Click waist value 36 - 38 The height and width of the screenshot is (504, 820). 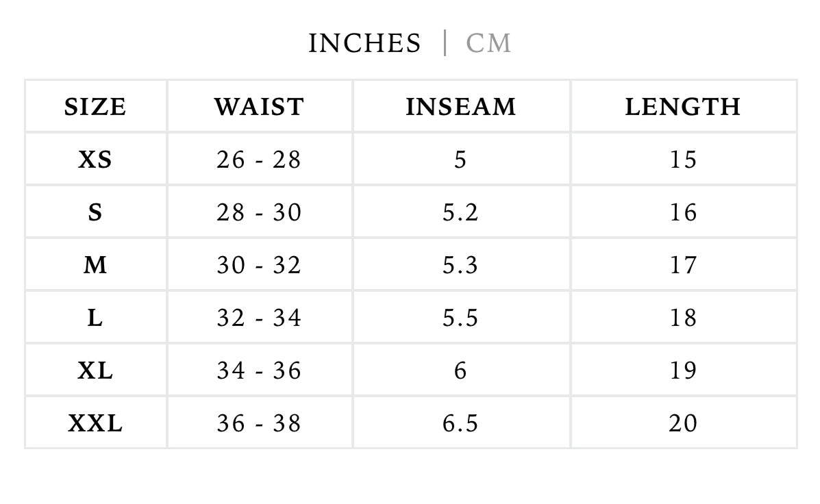pyautogui.click(x=259, y=423)
